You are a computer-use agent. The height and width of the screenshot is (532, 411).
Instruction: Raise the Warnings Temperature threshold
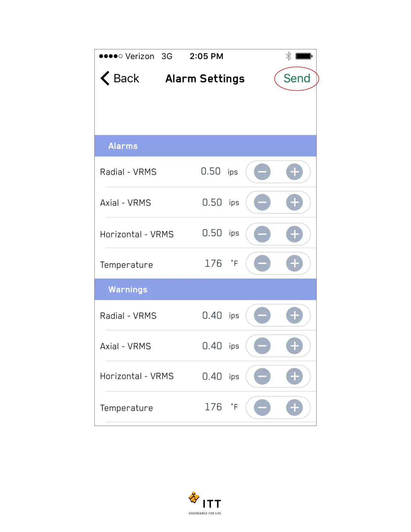pyautogui.click(x=294, y=407)
